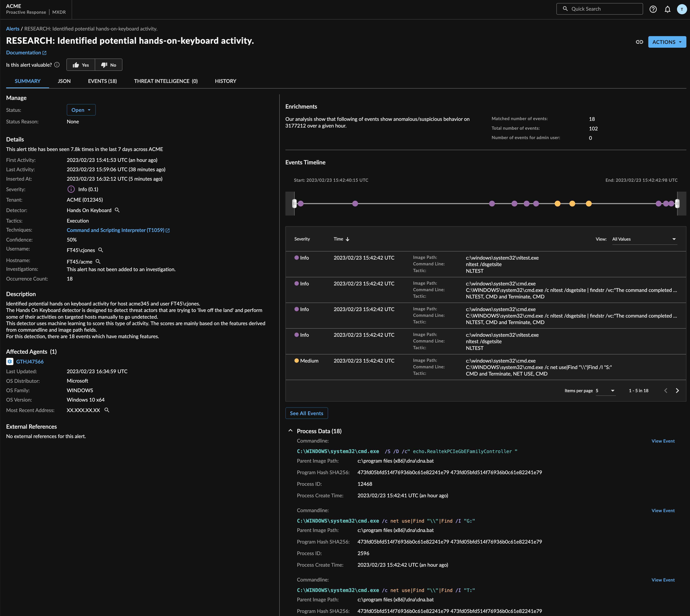The height and width of the screenshot is (616, 690).
Task: Click the Info severity circle icon
Action: [71, 189]
